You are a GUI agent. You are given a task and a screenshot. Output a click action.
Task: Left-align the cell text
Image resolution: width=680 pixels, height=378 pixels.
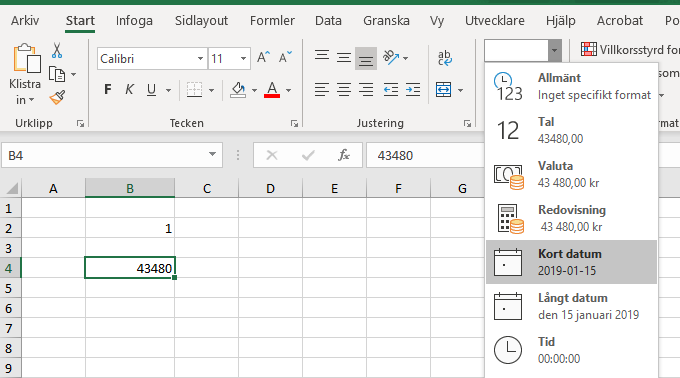(x=322, y=90)
